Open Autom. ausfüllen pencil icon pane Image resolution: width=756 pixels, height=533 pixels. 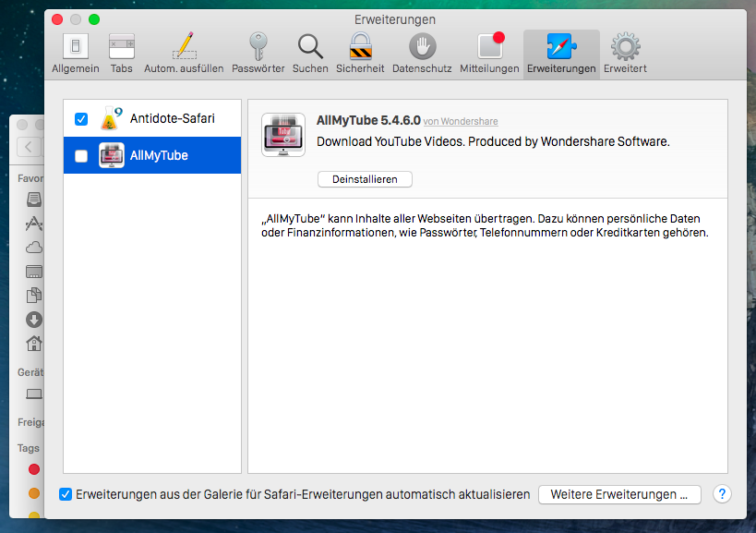(184, 53)
